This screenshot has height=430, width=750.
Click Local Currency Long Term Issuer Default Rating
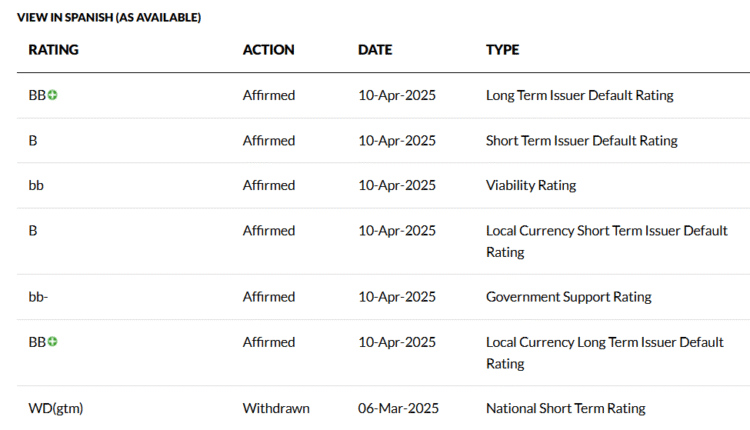click(604, 352)
